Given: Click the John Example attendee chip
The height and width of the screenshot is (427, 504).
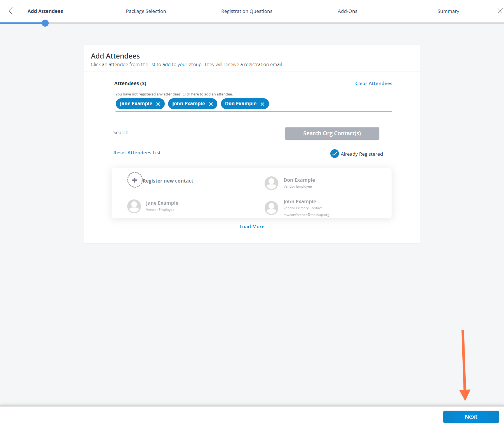Looking at the screenshot, I should pyautogui.click(x=193, y=104).
